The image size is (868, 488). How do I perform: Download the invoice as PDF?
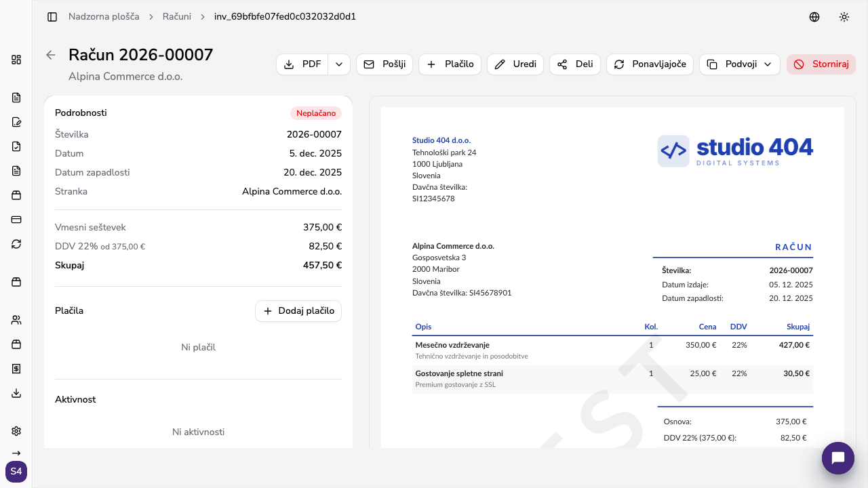pyautogui.click(x=302, y=64)
